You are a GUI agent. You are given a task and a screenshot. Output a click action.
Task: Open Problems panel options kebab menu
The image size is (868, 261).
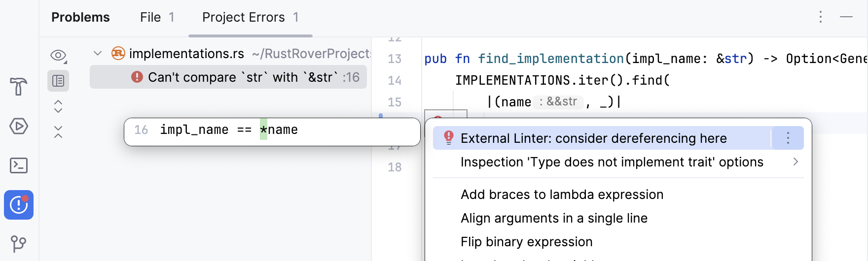coord(821,17)
